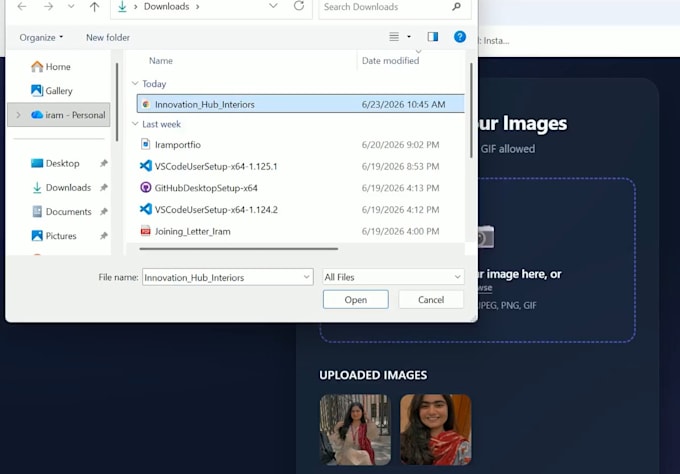Click the vertical scrollbar of file list
Image resolution: width=680 pixels, height=474 pixels.
coord(471,111)
